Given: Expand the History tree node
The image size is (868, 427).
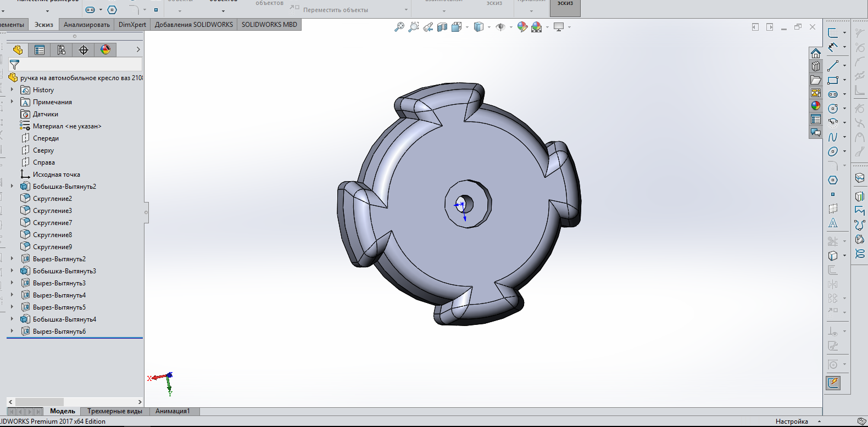Looking at the screenshot, I should pos(12,89).
